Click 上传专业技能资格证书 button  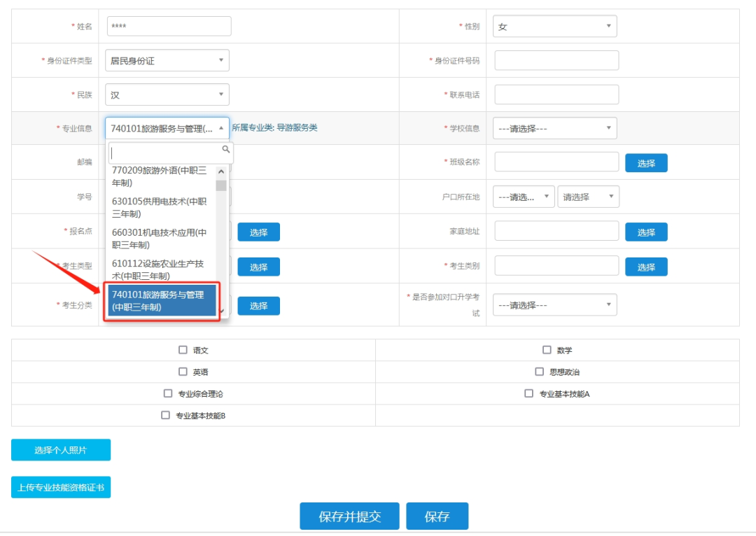point(61,487)
